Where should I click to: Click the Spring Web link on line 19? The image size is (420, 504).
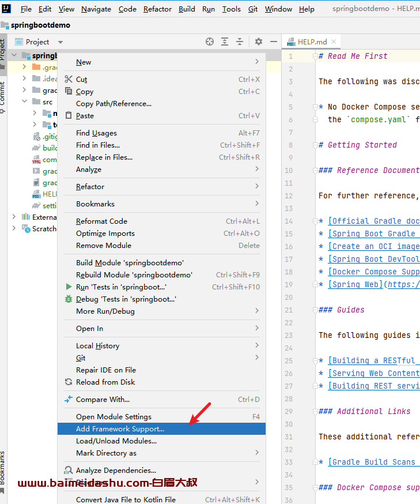[355, 284]
